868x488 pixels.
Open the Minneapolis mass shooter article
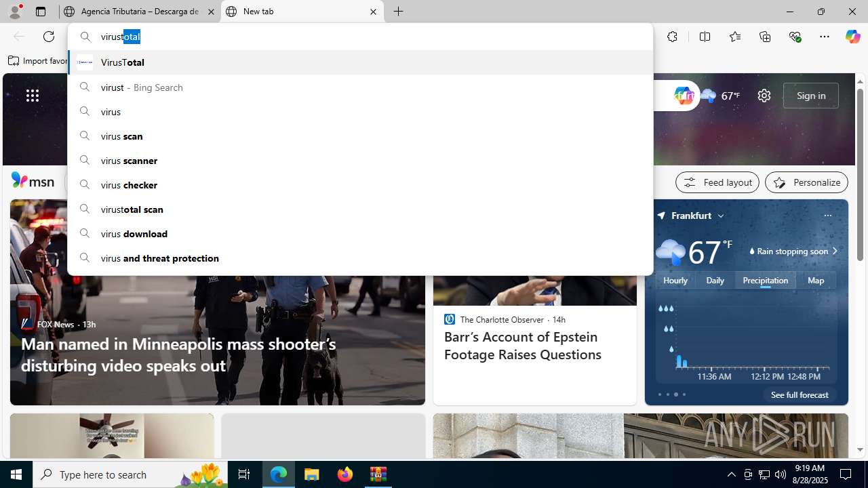point(178,354)
